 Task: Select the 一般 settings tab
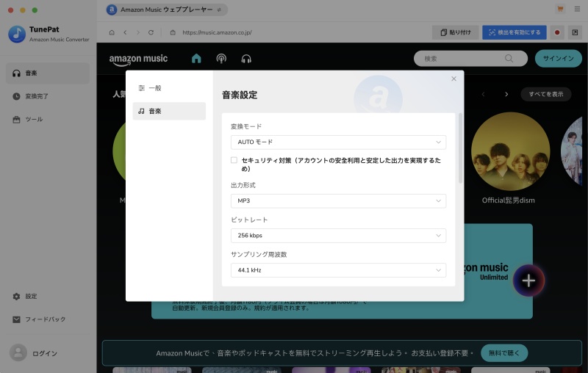pyautogui.click(x=169, y=88)
